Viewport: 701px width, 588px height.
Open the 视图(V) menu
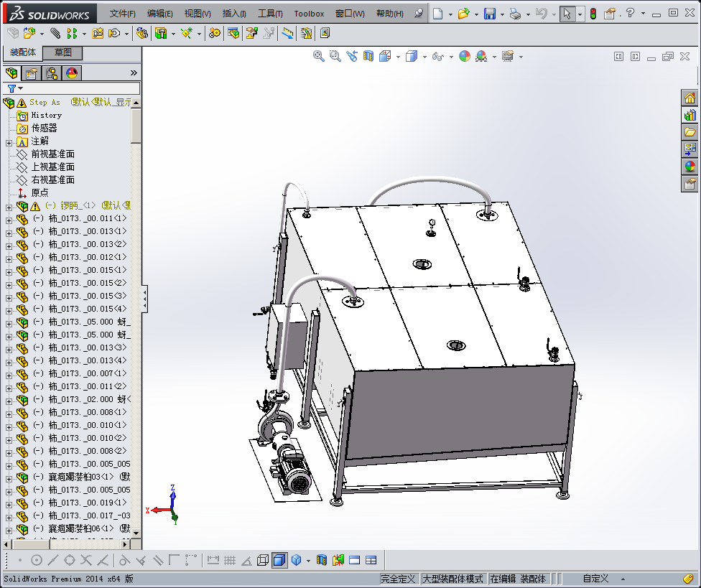pyautogui.click(x=198, y=14)
